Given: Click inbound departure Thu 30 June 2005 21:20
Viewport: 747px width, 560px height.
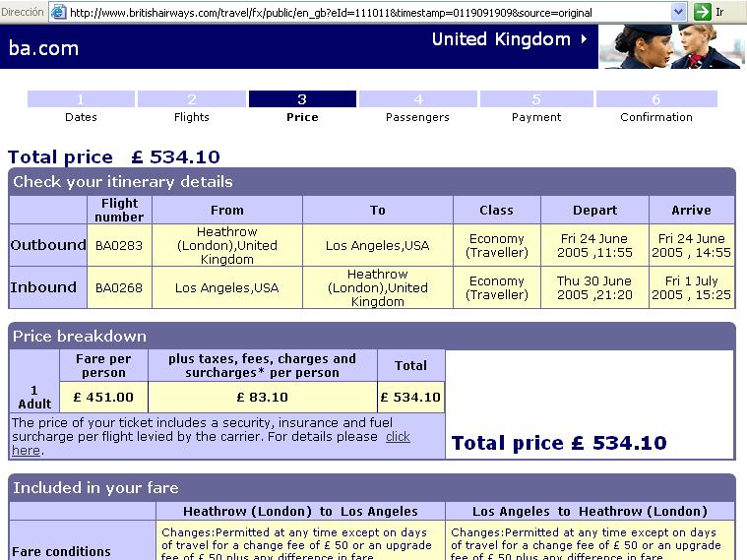Looking at the screenshot, I should coord(594,287).
